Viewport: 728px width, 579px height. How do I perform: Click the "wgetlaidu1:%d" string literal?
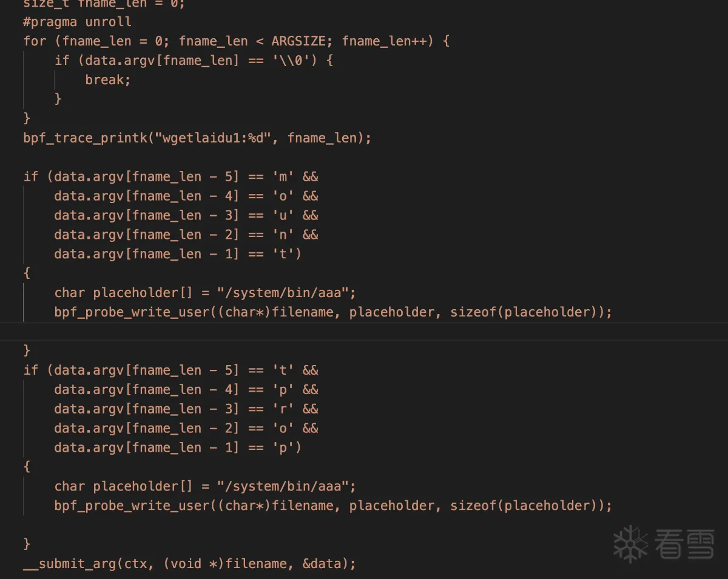point(217,138)
